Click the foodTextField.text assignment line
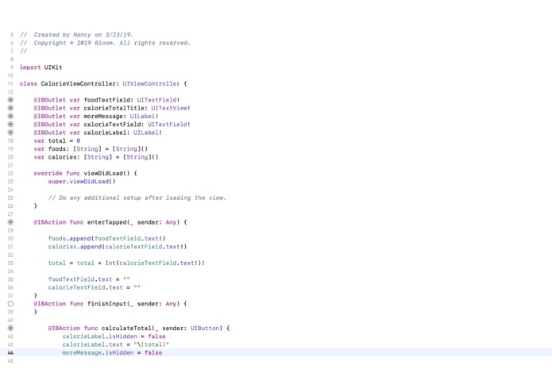552x392 pixels. pyautogui.click(x=89, y=279)
